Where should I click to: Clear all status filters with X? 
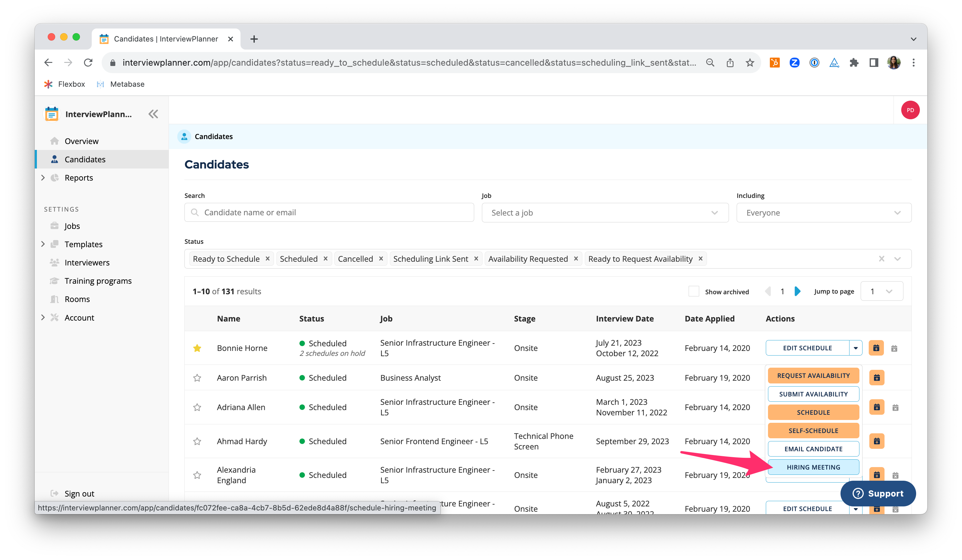coord(881,259)
